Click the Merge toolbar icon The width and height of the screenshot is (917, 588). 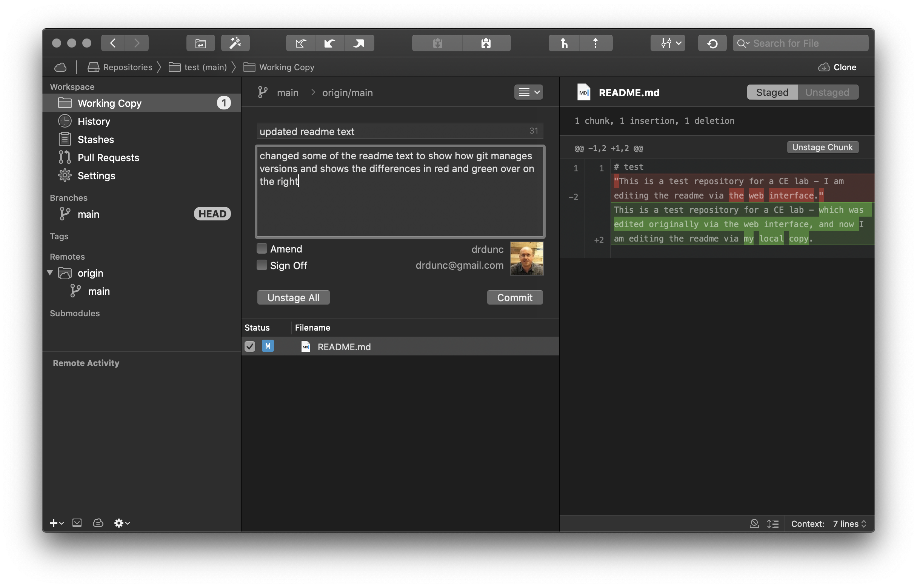coord(564,43)
